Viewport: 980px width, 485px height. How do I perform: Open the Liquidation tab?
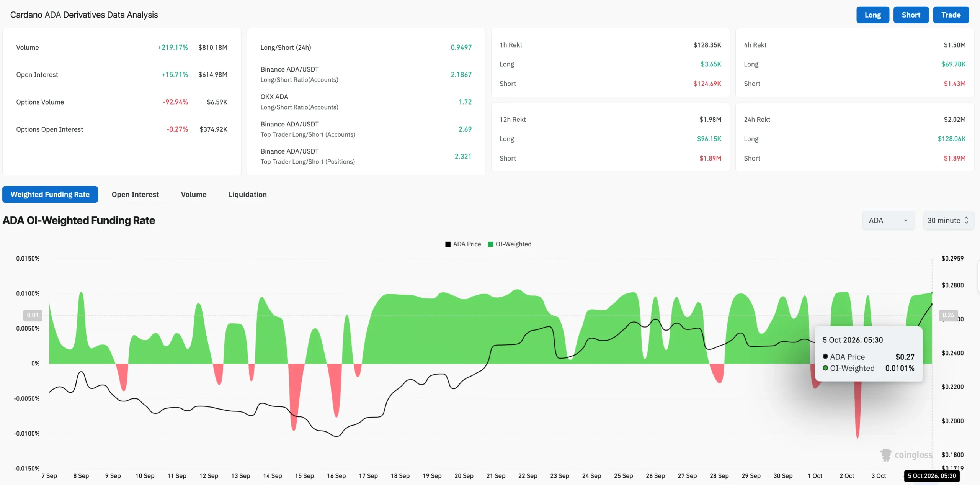[x=248, y=194]
